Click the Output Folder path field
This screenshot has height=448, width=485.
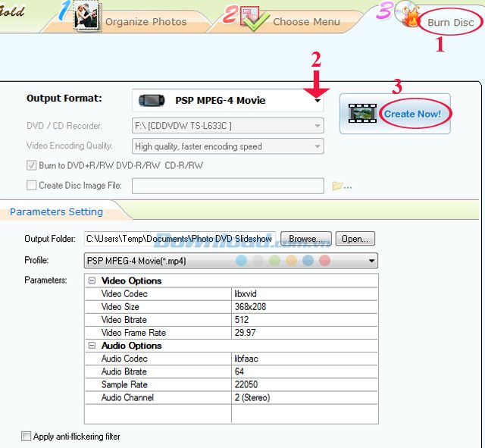coord(180,239)
